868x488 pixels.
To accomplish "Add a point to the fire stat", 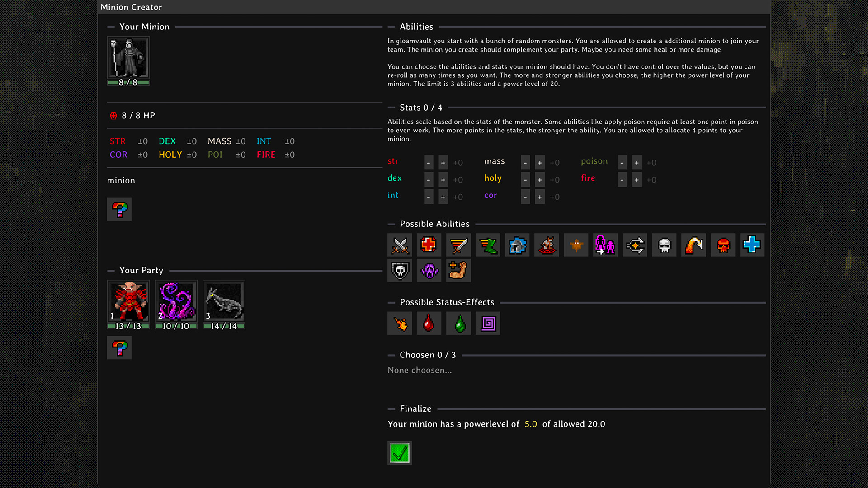I will click(637, 179).
